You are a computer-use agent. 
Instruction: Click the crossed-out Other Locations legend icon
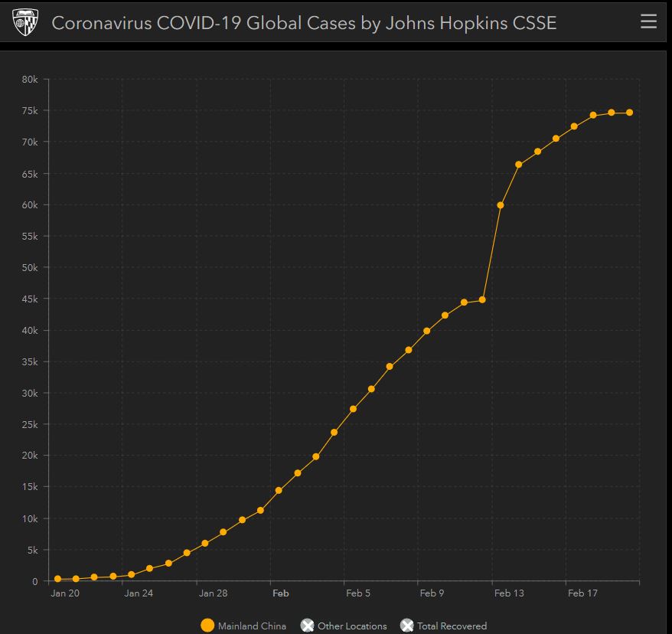(308, 626)
